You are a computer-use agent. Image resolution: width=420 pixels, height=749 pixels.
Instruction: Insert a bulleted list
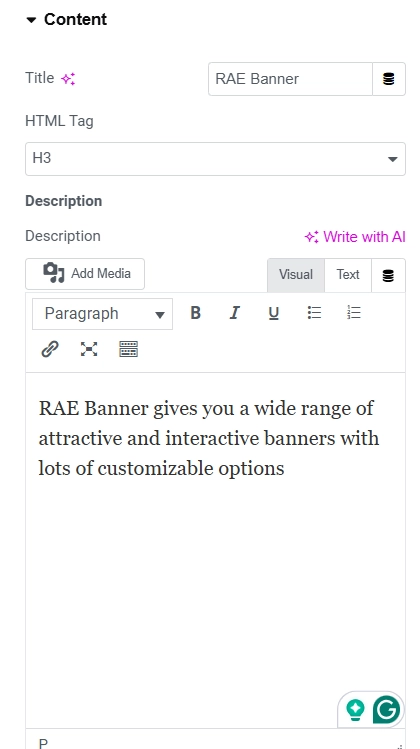(314, 313)
